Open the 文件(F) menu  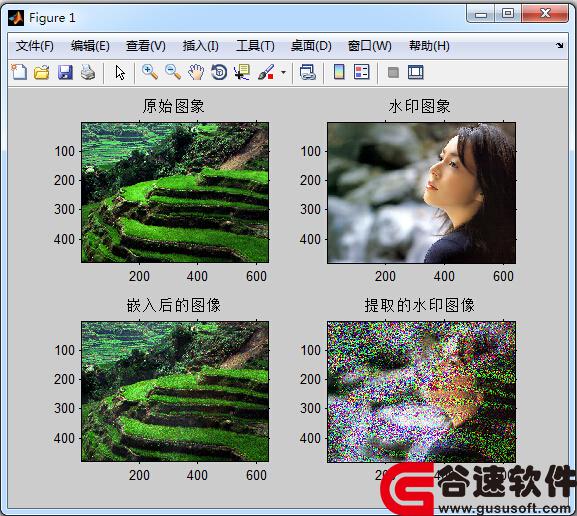[35, 46]
